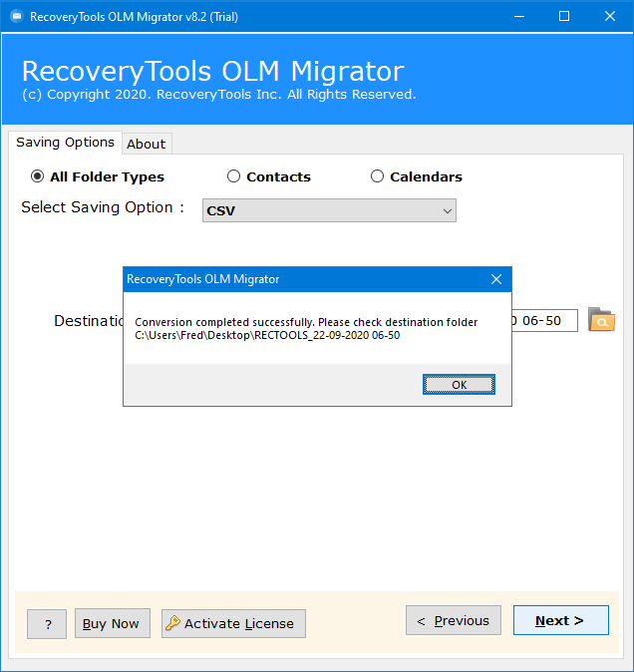634x672 pixels.
Task: Click OK in the conversion completed dialog
Action: 459,384
